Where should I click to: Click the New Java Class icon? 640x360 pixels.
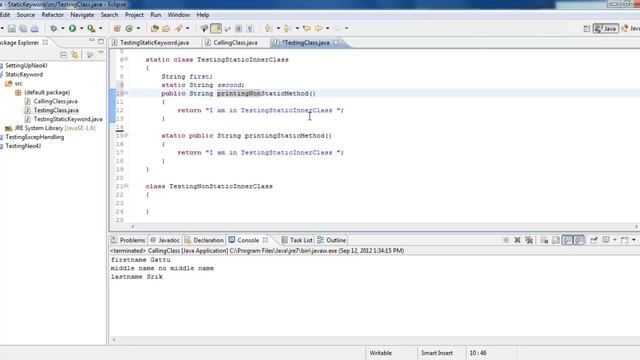click(x=129, y=28)
